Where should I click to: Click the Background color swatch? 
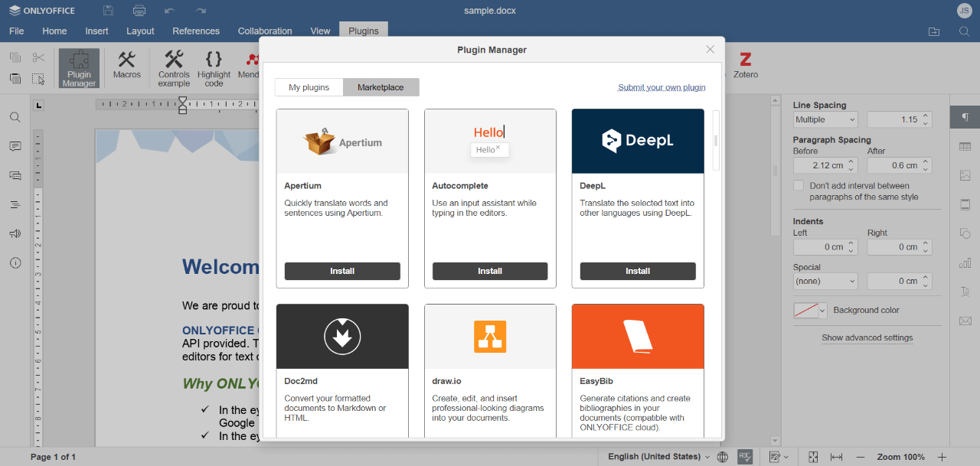coord(805,311)
